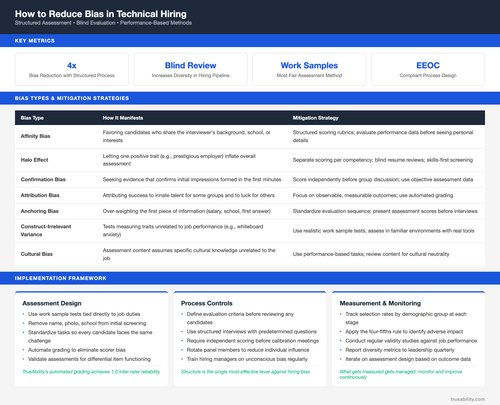This screenshot has height=405, width=500.
Task: Click green note 'Structure is the single most effective lever'
Action: click(x=245, y=372)
